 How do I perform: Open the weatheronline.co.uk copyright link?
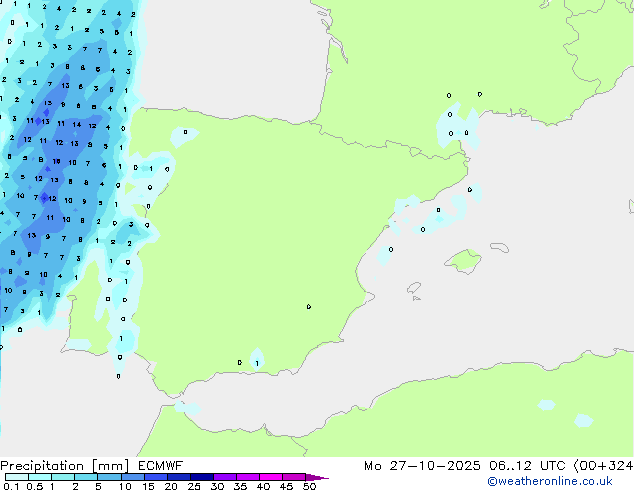click(550, 481)
